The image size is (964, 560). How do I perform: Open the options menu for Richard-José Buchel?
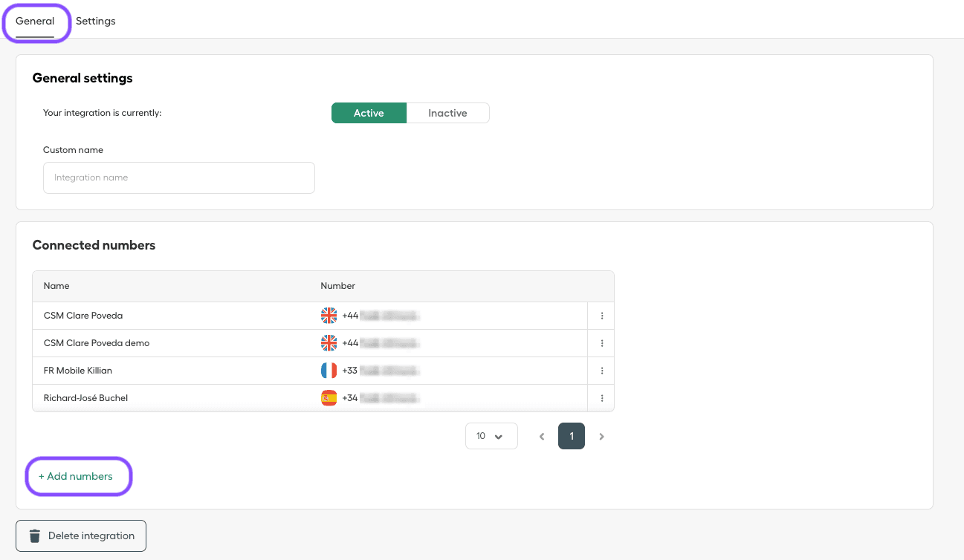coord(601,397)
